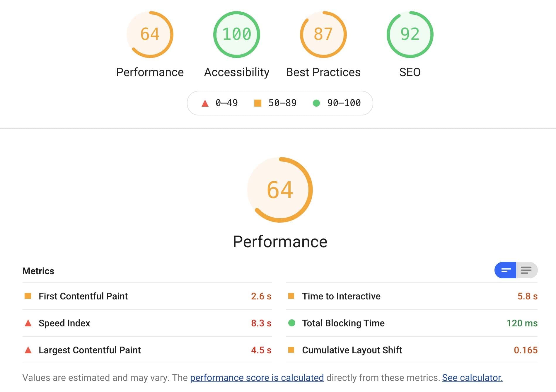The image size is (556, 392).
Task: Select the Accessibility score gauge
Action: point(236,34)
